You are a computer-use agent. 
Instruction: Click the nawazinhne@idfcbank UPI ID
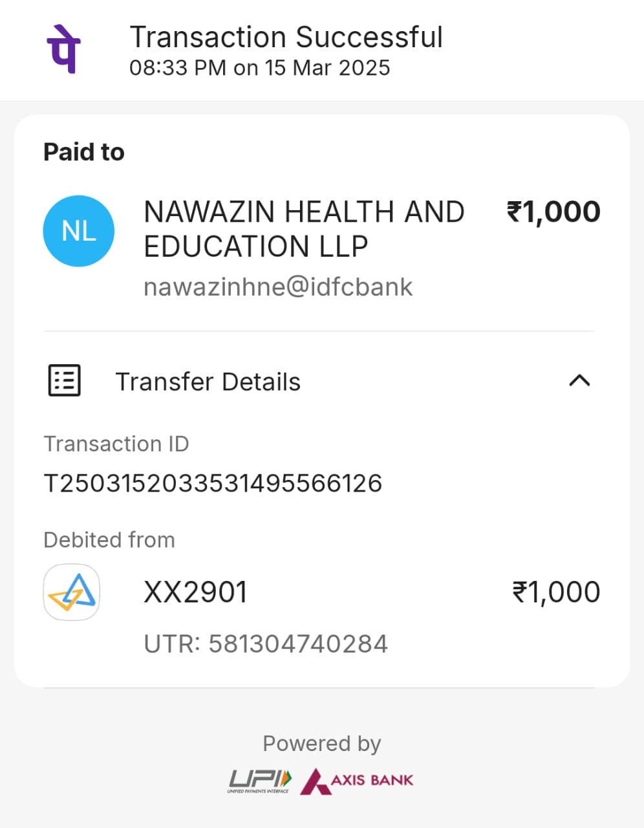(x=278, y=287)
